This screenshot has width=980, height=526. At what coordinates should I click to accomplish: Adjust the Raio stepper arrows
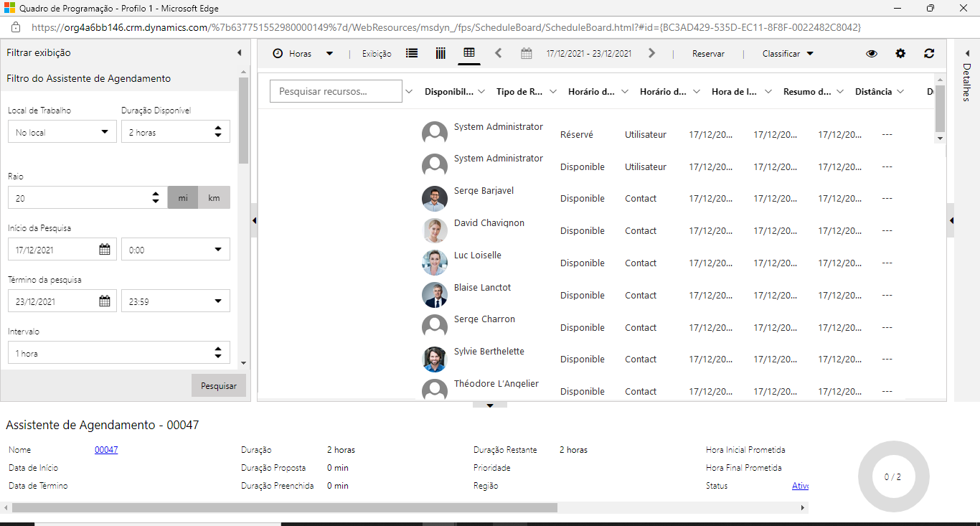pyautogui.click(x=156, y=198)
